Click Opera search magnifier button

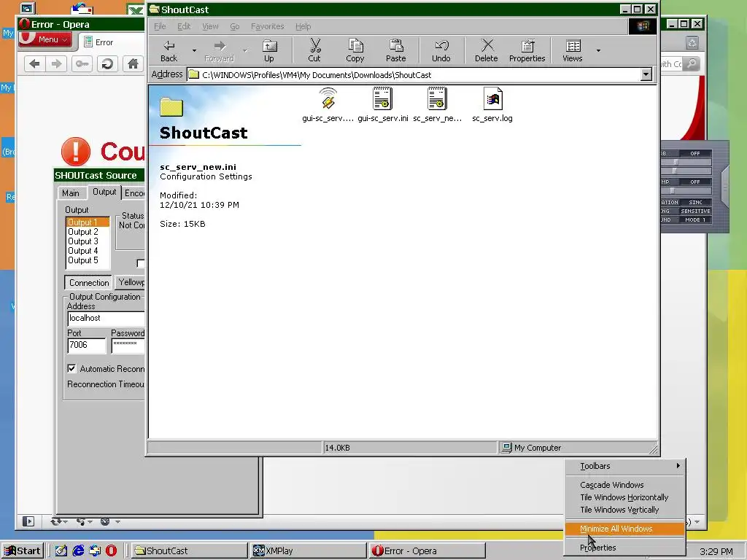(692, 63)
